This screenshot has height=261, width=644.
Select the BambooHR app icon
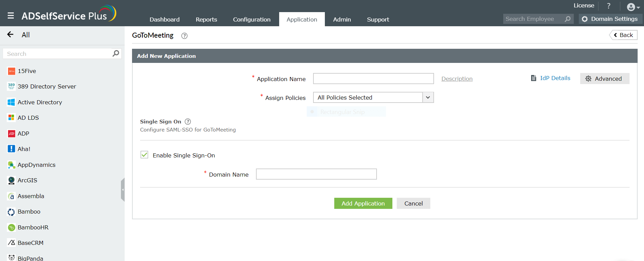coord(11,227)
